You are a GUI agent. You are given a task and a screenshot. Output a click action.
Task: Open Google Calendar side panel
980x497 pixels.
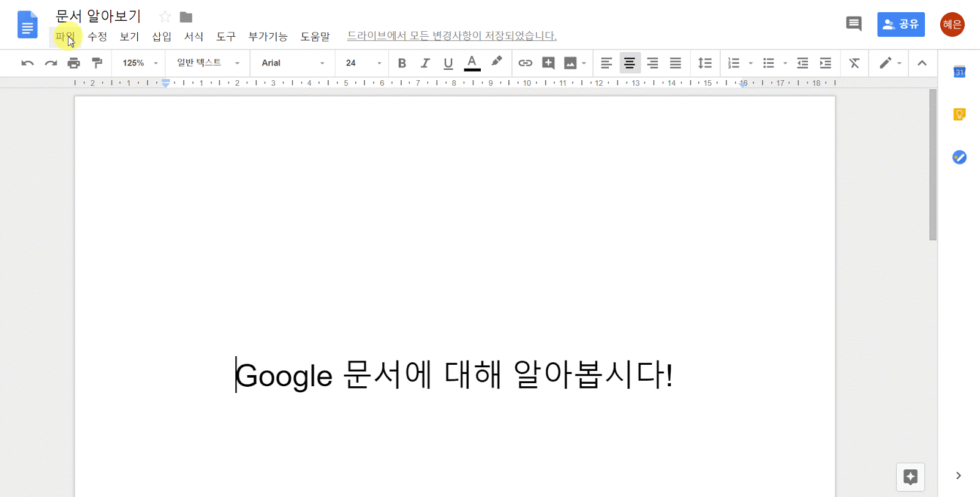click(959, 72)
